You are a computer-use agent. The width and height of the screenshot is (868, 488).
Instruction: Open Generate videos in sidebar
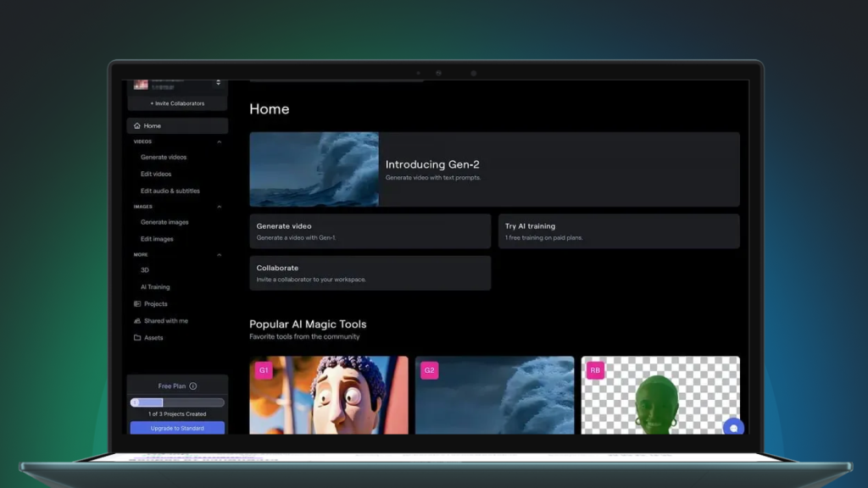(x=164, y=157)
